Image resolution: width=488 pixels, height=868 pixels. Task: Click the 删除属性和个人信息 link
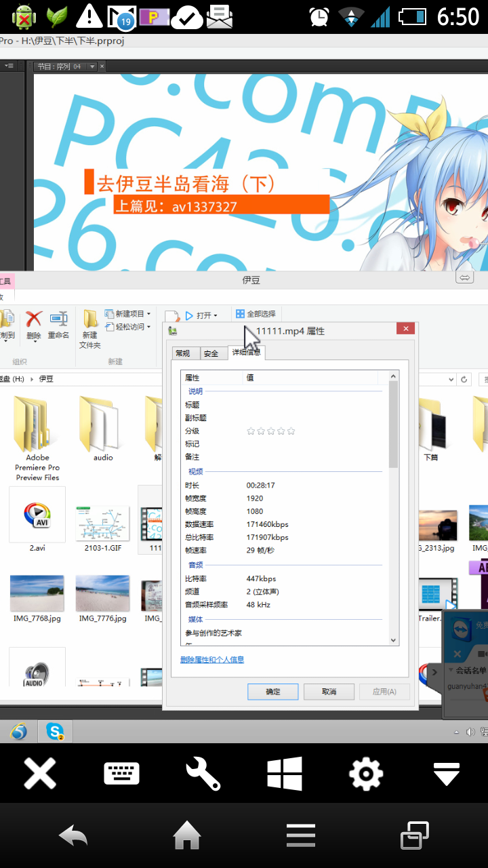click(x=212, y=659)
